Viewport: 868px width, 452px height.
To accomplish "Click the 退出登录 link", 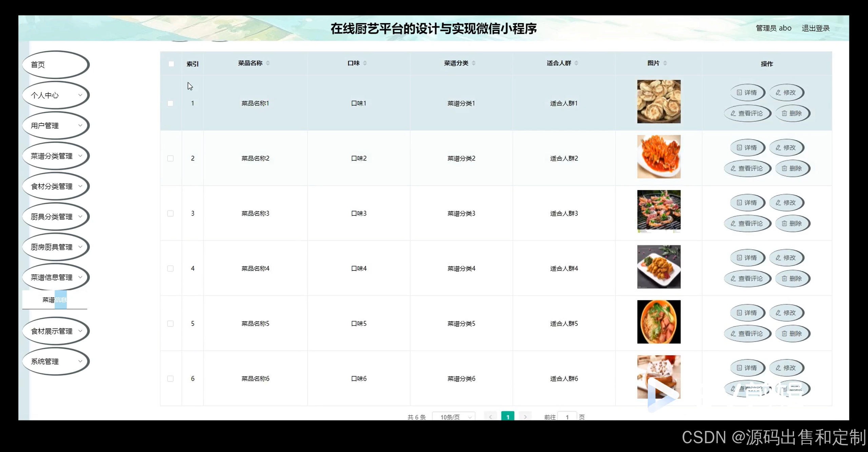I will 815,28.
